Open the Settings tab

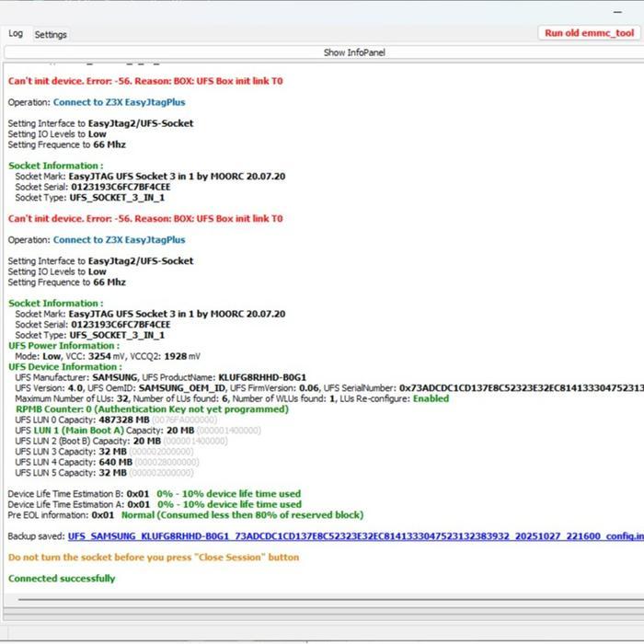(x=51, y=35)
